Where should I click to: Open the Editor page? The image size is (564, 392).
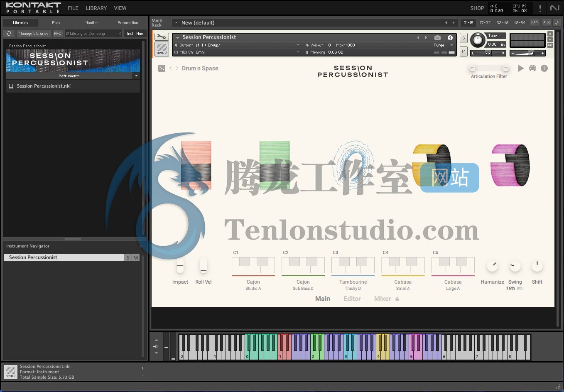click(352, 299)
